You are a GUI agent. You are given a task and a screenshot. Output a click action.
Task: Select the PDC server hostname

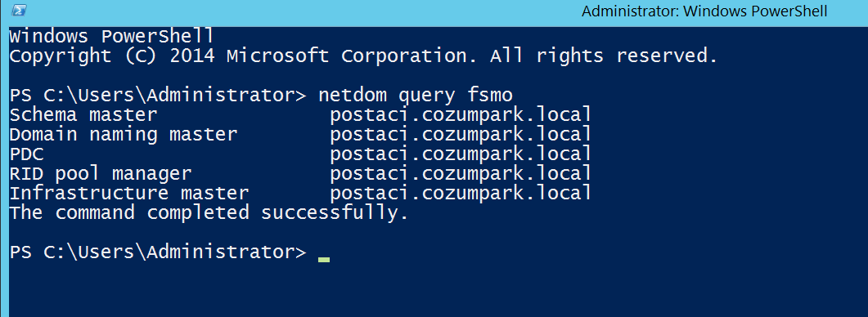461,155
